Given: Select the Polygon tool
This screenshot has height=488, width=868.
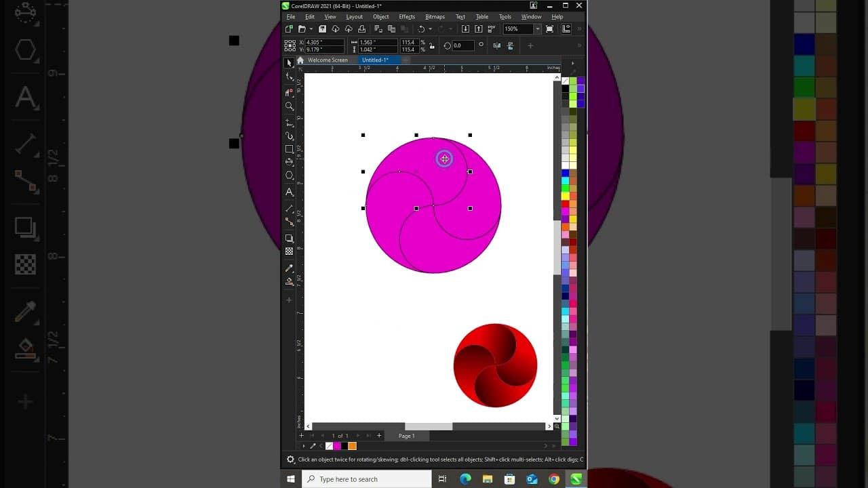Looking at the screenshot, I should (x=290, y=176).
